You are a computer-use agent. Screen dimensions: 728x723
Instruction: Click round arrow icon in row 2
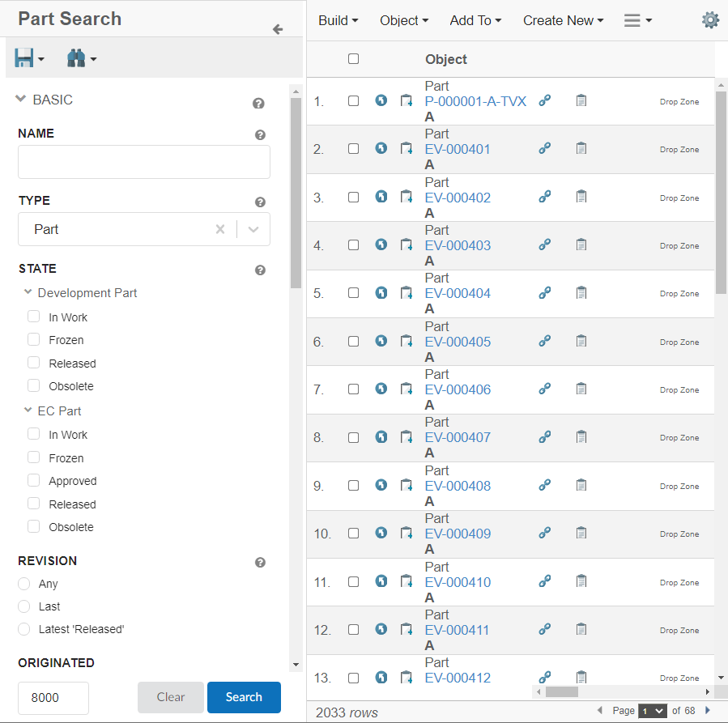click(x=381, y=148)
